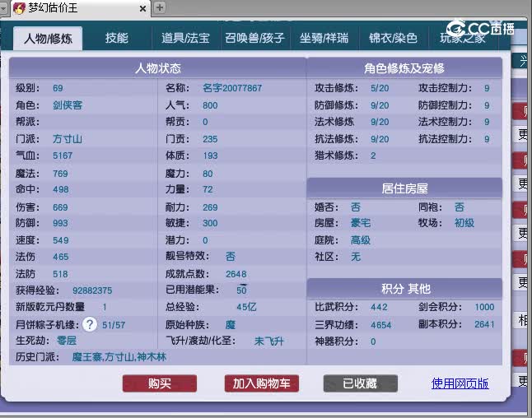This screenshot has height=418, width=532.
Task: Click the 居住房屋 section header
Action: click(x=404, y=188)
